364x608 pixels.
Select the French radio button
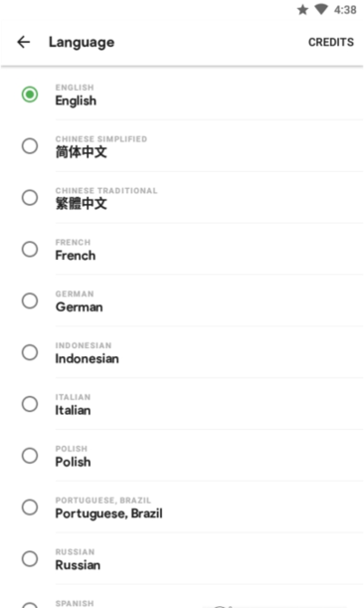[30, 250]
